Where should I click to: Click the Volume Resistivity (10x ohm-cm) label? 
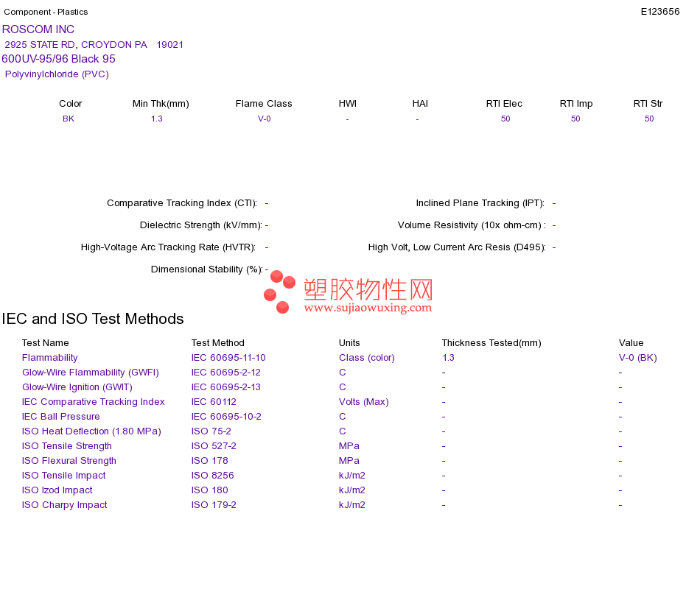472,225
